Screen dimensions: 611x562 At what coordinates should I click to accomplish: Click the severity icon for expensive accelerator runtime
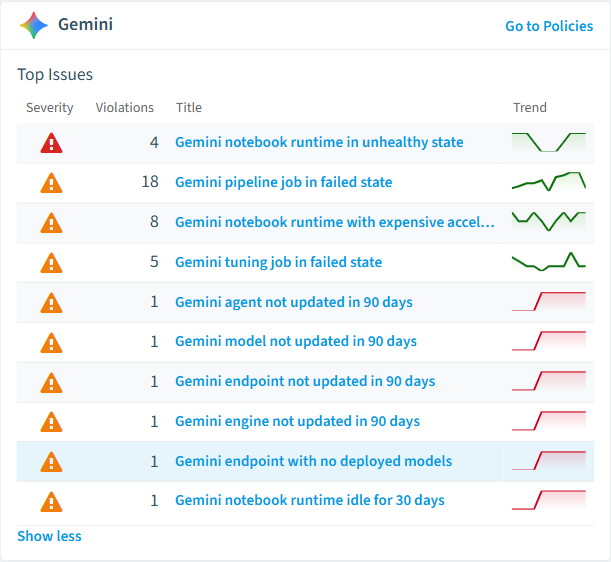coord(51,223)
